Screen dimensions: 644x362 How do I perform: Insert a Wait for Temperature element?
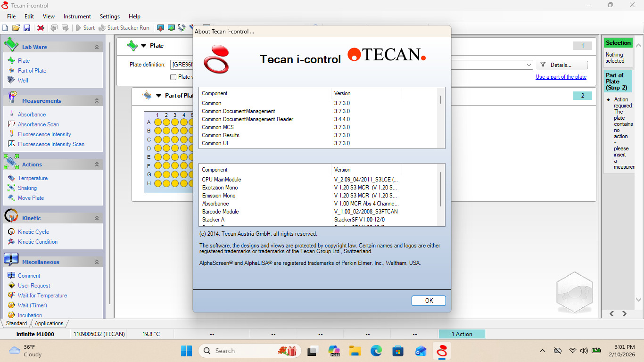point(42,296)
